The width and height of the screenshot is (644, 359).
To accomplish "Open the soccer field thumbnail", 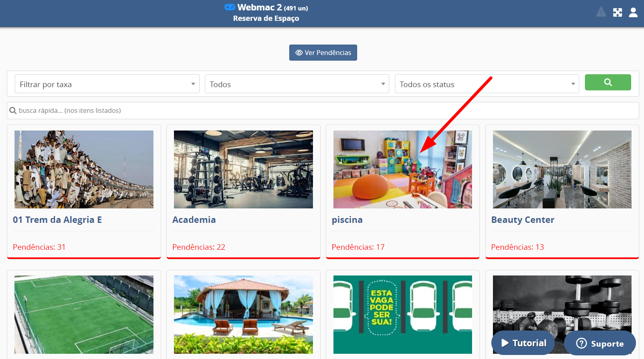I will 84,314.
